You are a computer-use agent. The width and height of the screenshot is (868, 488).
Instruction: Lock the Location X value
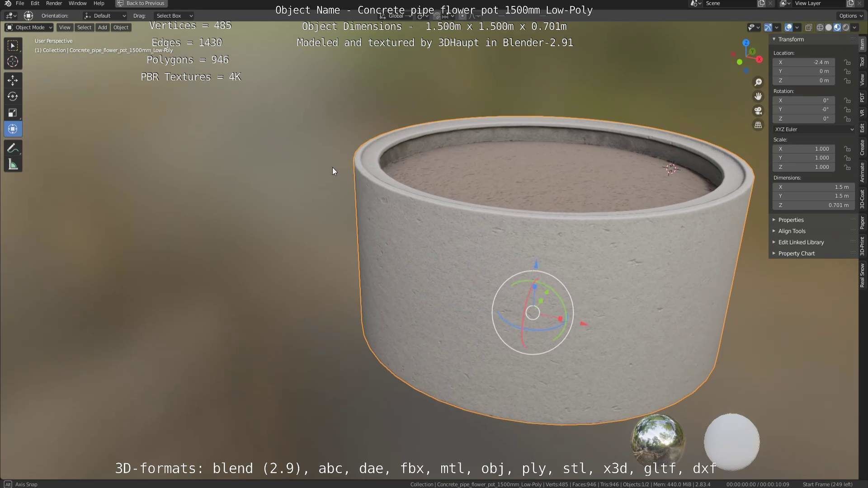[848, 62]
